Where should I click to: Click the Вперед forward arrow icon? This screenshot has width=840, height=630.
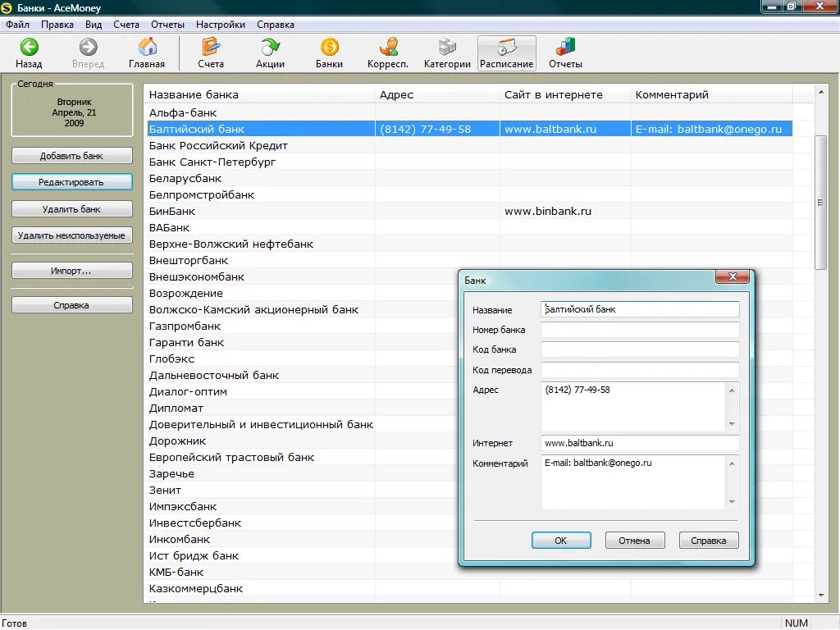(89, 47)
